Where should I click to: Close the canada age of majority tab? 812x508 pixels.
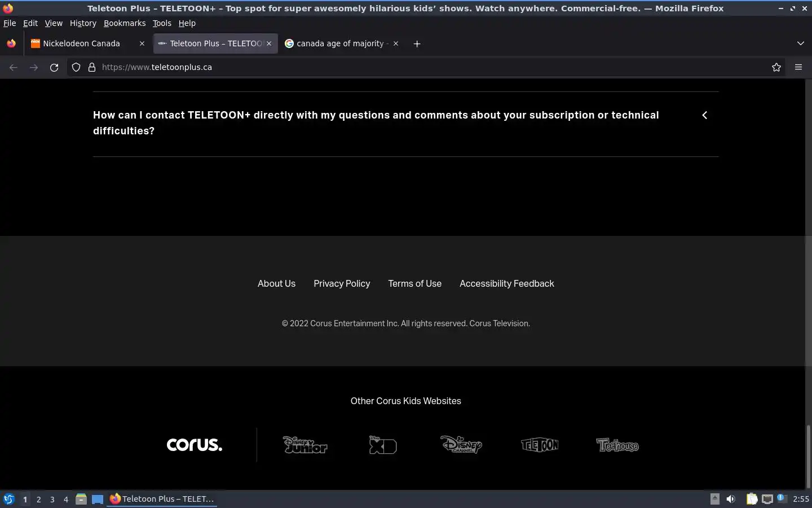[396, 43]
